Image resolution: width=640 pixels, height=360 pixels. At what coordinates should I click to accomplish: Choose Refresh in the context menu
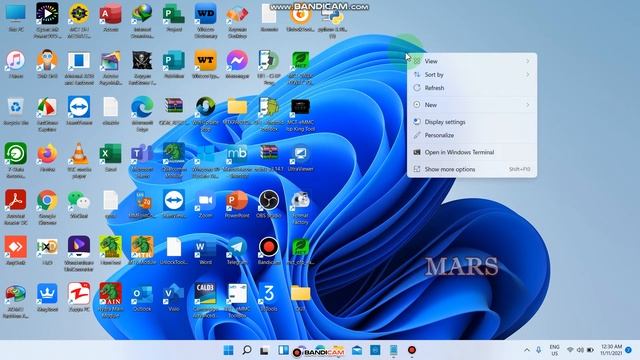[x=472, y=88]
